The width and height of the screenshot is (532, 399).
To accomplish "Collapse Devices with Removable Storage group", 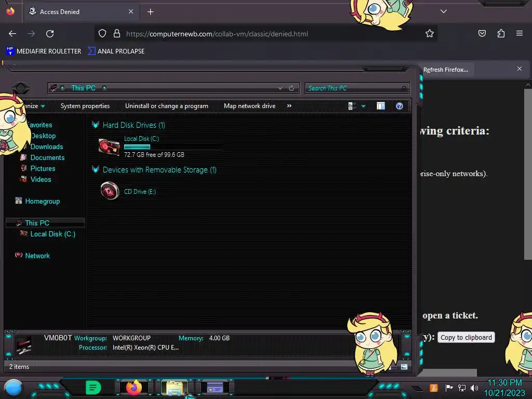I will coord(96,169).
